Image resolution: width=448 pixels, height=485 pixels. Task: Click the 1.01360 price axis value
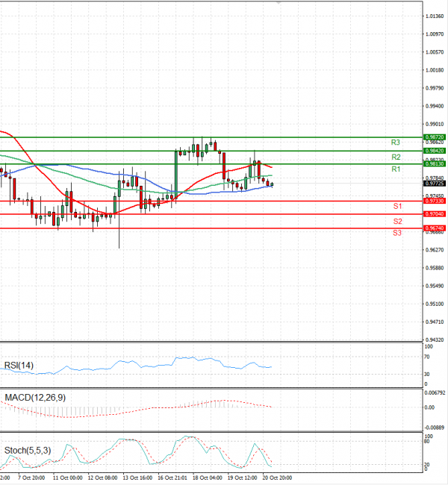point(435,16)
